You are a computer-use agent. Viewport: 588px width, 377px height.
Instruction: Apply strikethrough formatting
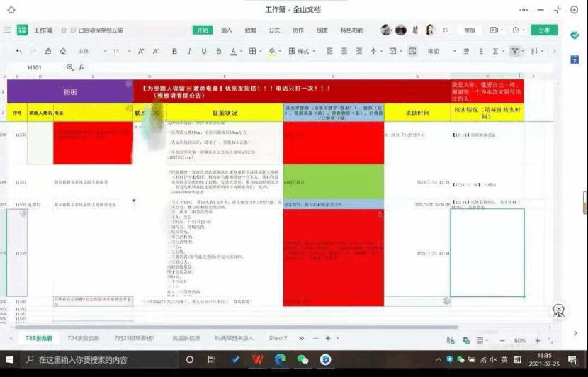218,52
